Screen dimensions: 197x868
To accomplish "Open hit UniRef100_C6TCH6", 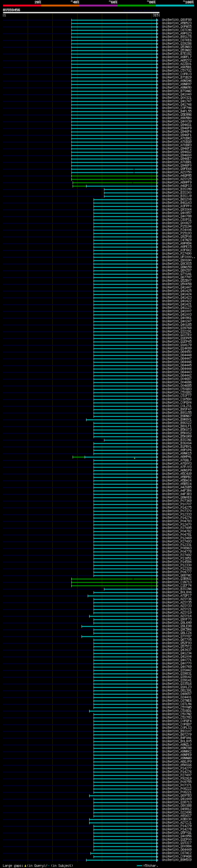I will (x=177, y=30).
